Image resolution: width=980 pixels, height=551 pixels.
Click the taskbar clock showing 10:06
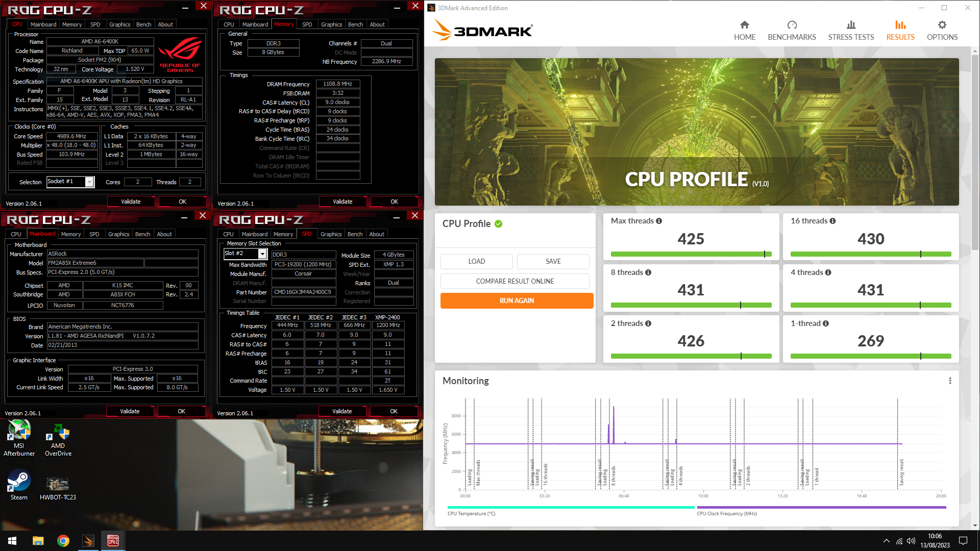935,541
